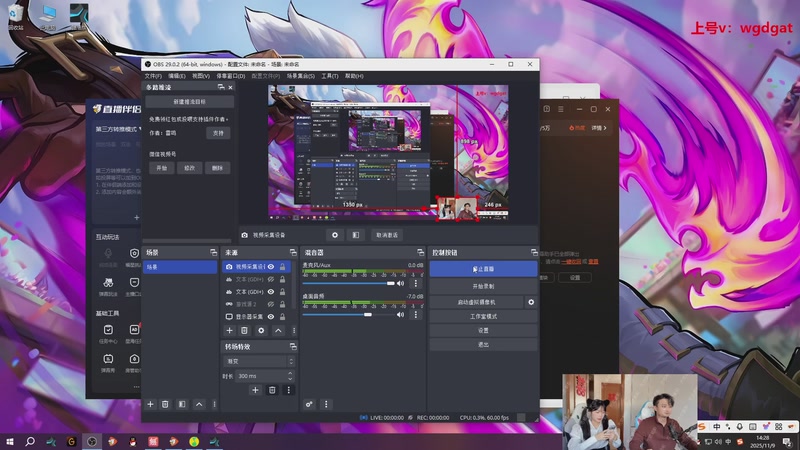
Task: Open the 文件(F) menu
Action: coord(153,76)
